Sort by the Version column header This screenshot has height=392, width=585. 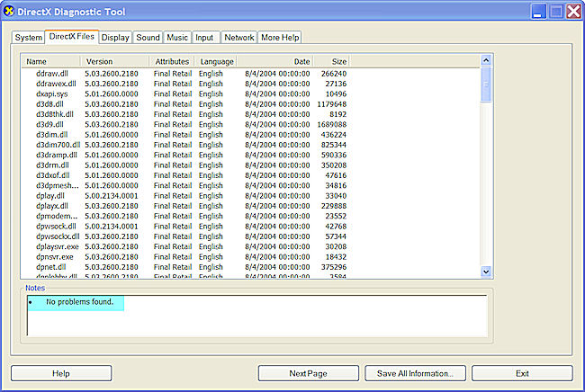[x=115, y=61]
